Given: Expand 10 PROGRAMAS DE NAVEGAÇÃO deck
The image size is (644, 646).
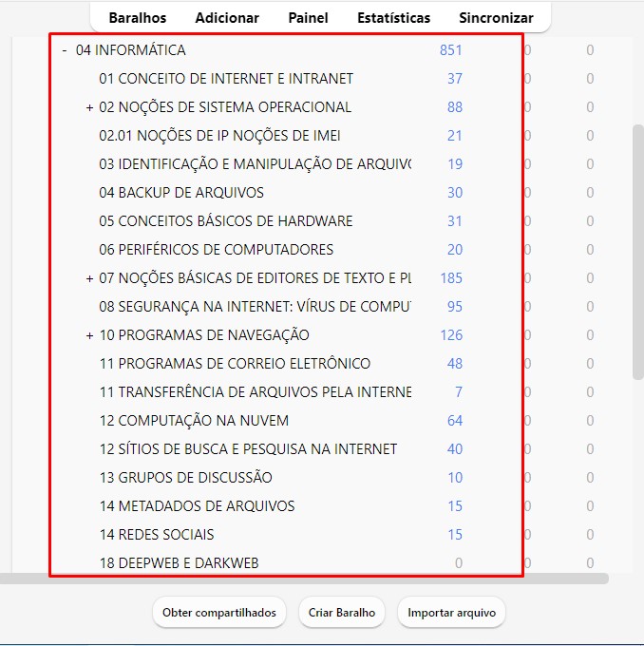Looking at the screenshot, I should (x=89, y=335).
